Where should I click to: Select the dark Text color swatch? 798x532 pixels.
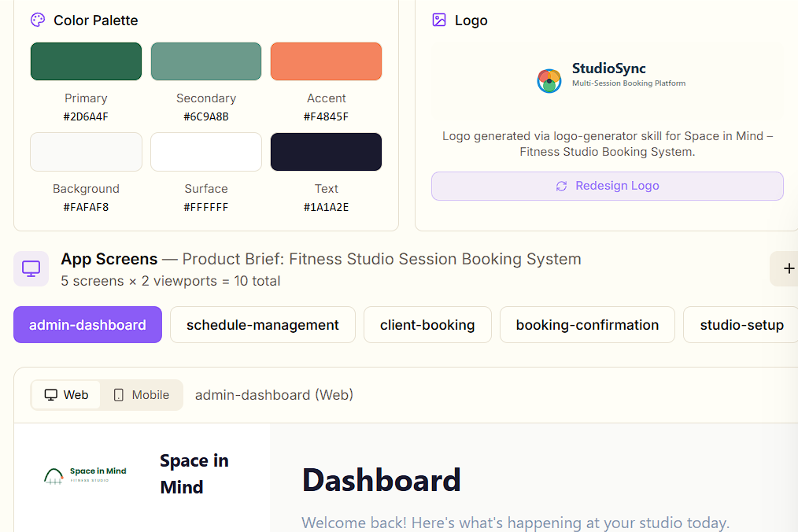(326, 152)
